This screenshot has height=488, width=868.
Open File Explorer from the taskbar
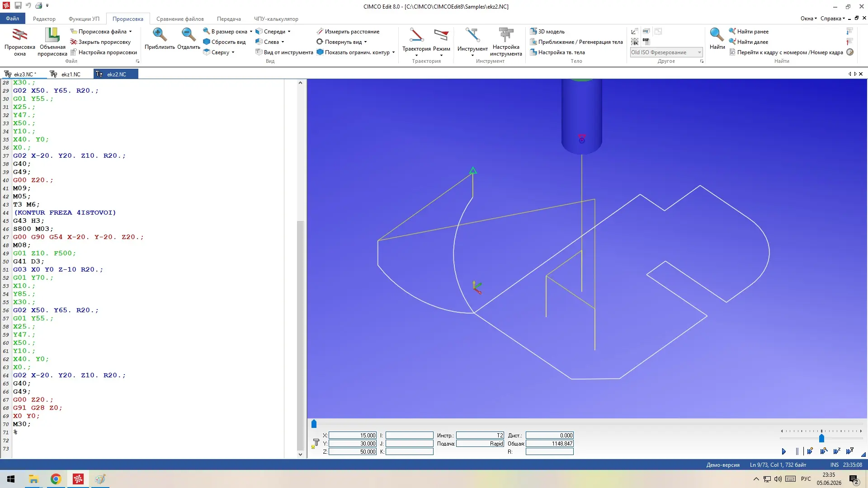click(x=33, y=479)
